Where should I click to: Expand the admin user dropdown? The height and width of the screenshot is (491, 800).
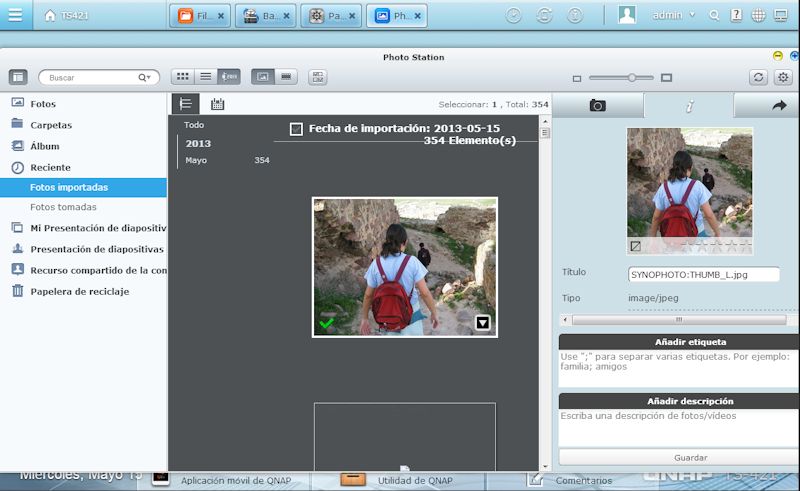tap(674, 15)
